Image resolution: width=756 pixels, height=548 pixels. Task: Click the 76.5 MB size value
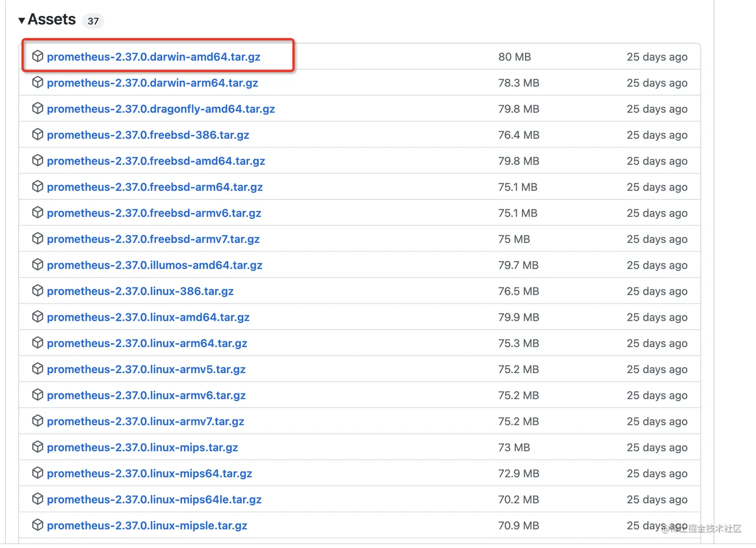click(518, 291)
